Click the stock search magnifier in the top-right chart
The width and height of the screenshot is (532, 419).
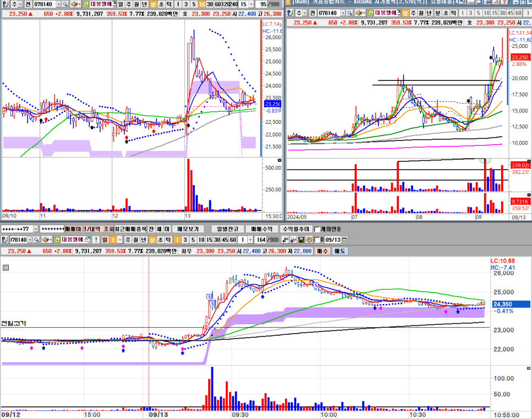[350, 13]
